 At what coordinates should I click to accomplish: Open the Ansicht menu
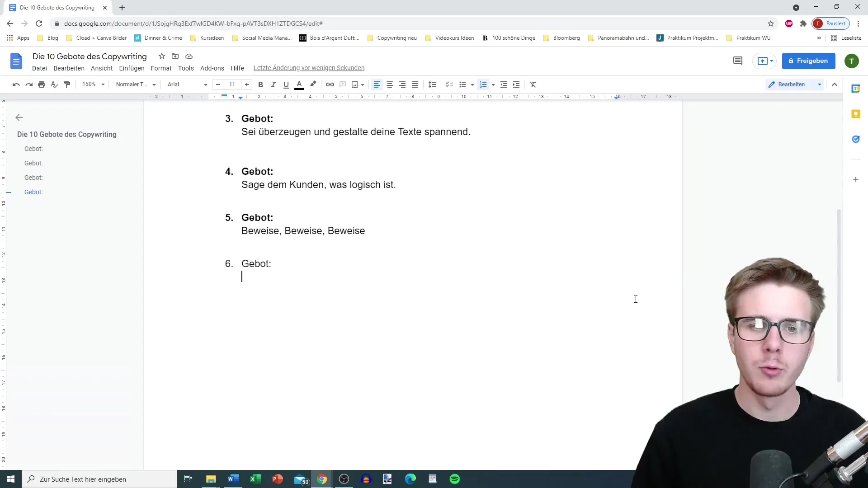click(x=102, y=68)
